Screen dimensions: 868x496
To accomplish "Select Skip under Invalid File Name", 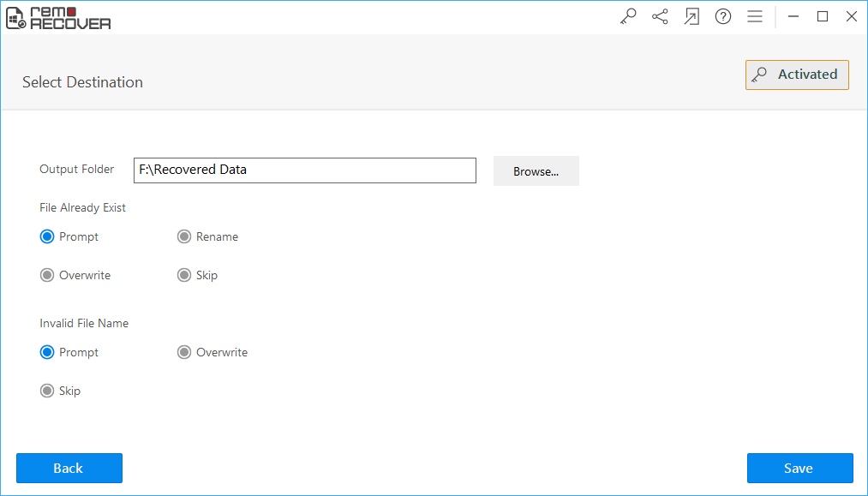I will point(47,391).
